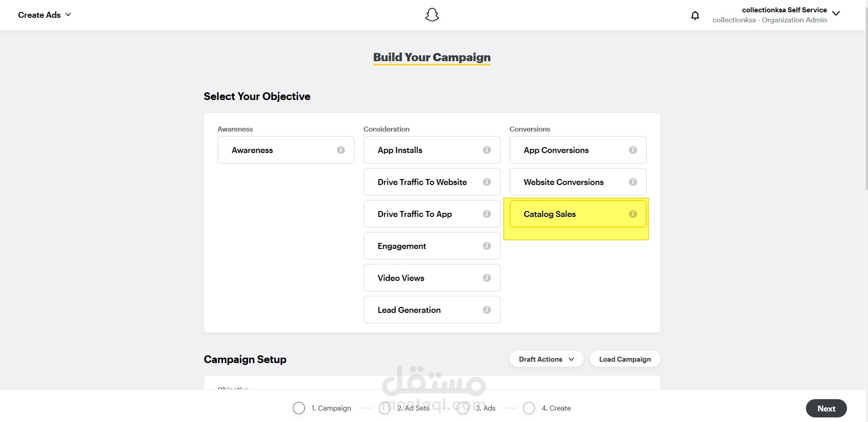The image size is (868, 422).
Task: Select the 3. Ads step circle
Action: [x=463, y=408]
